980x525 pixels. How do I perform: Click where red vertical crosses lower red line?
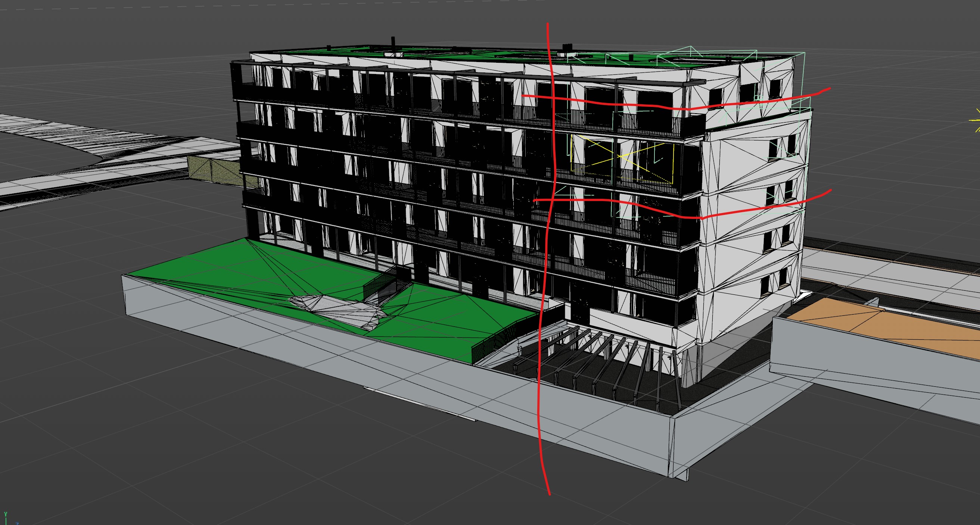click(552, 200)
